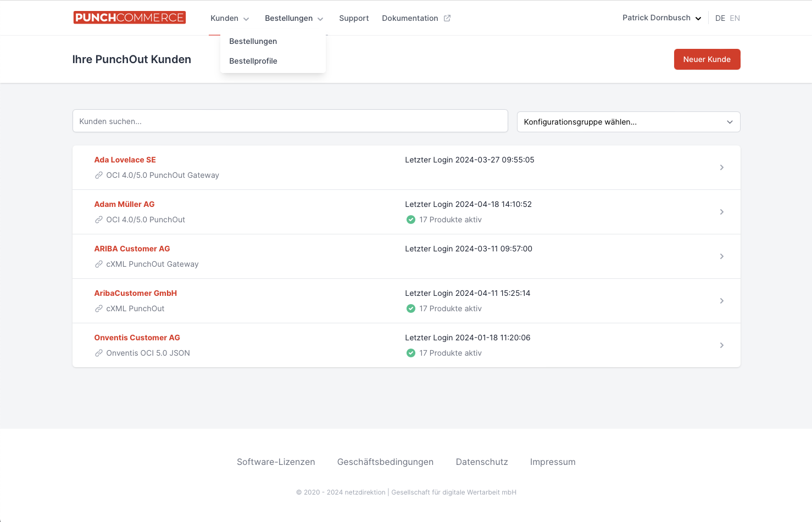Open Ada Lovelace SE customer
The height and width of the screenshot is (522, 812).
coord(125,160)
